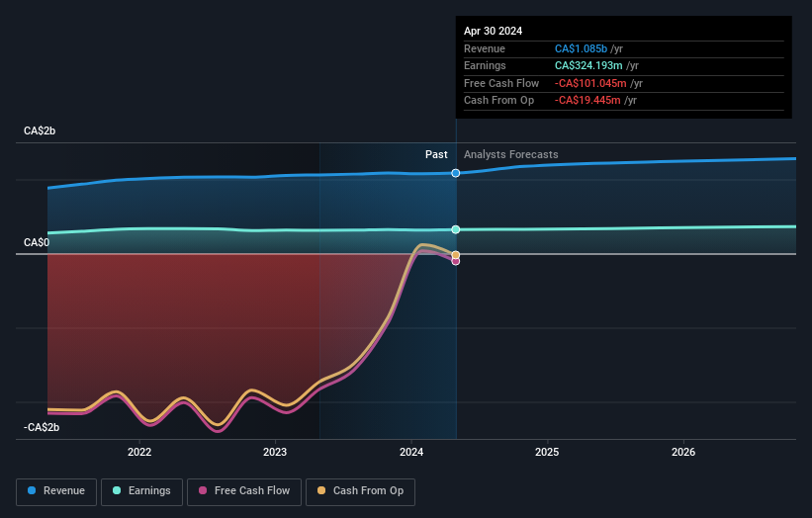Select the 2023 x-axis label
The width and height of the screenshot is (812, 518).
(x=275, y=453)
